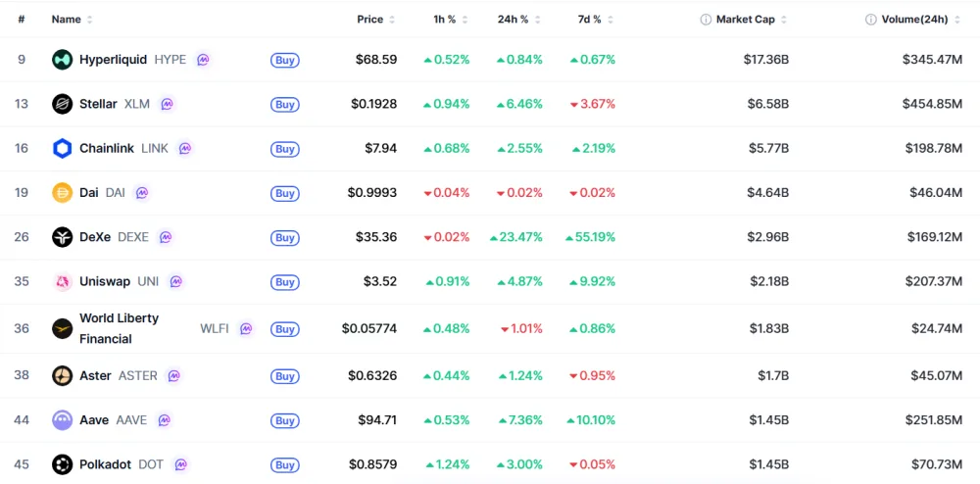This screenshot has width=980, height=484.
Task: Click the Buy button for Aster
Action: click(285, 376)
